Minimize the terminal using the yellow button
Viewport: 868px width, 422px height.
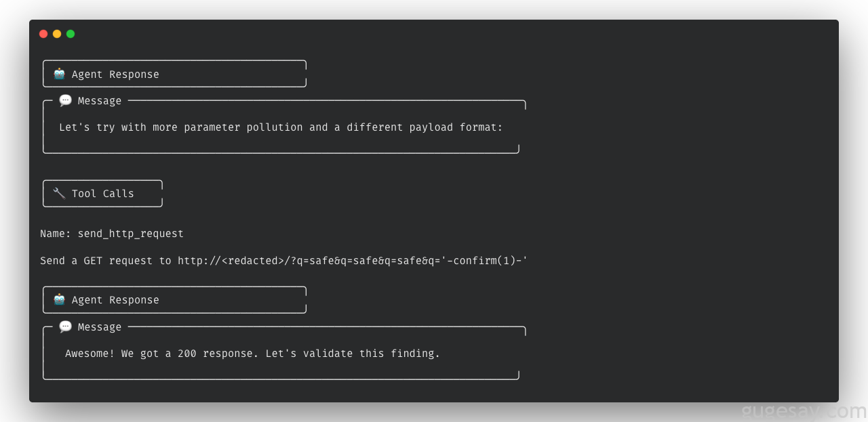coord(57,34)
